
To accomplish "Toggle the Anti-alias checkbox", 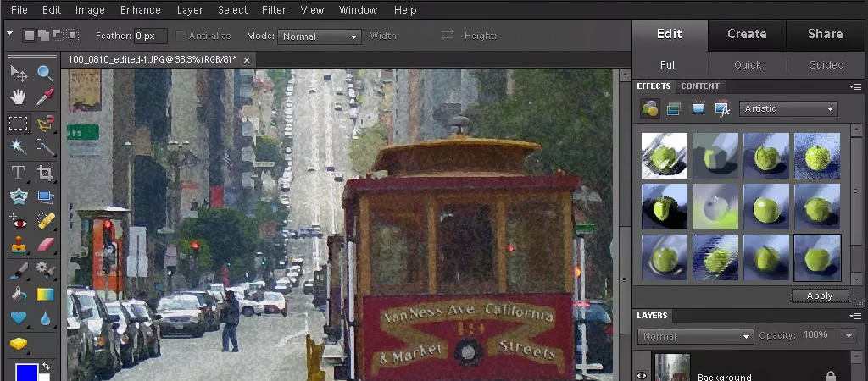I will click(181, 36).
